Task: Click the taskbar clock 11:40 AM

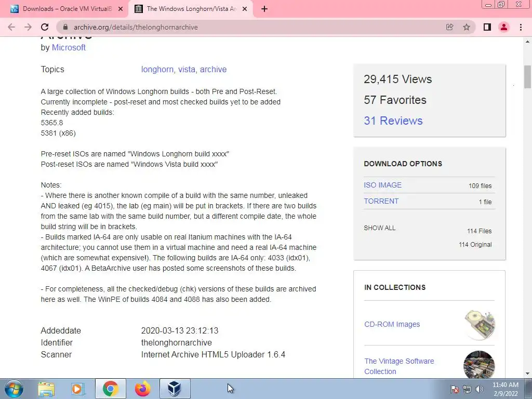Action: pos(505,385)
